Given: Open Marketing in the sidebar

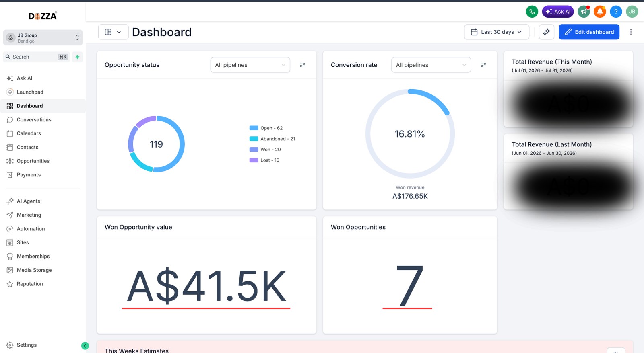Looking at the screenshot, I should 43,215.
